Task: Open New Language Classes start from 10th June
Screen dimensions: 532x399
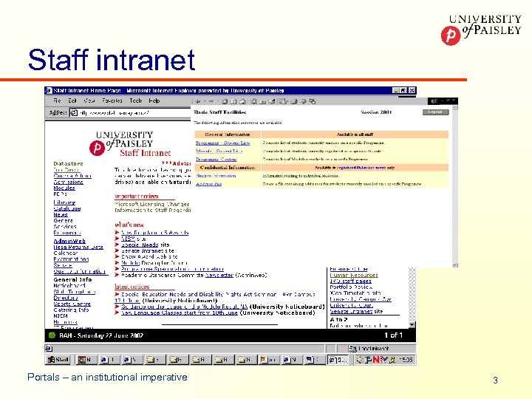Action: point(179,313)
